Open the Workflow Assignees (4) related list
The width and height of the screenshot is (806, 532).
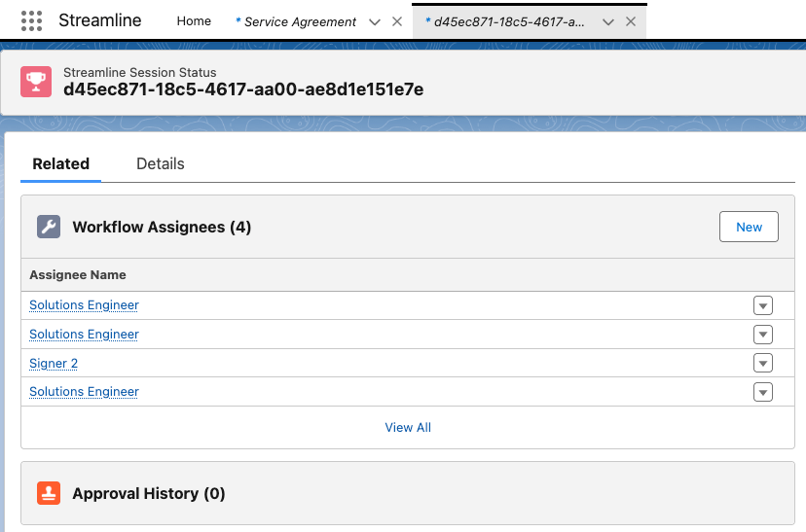(162, 227)
